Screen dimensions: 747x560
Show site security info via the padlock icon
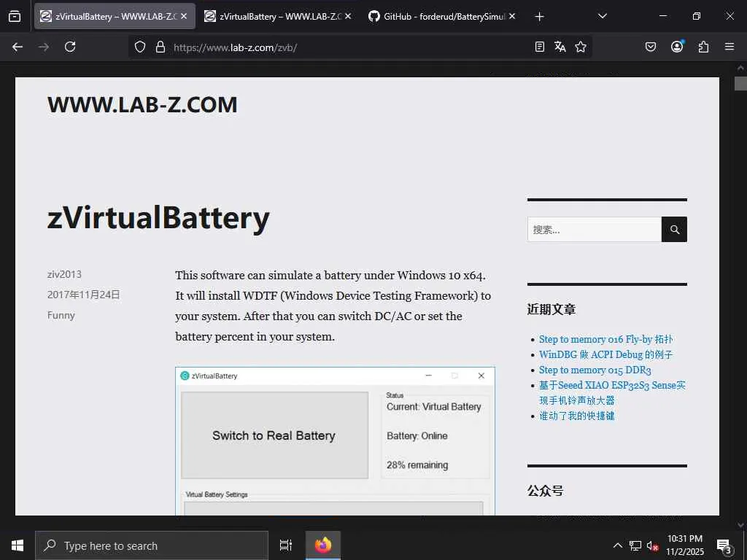point(160,47)
